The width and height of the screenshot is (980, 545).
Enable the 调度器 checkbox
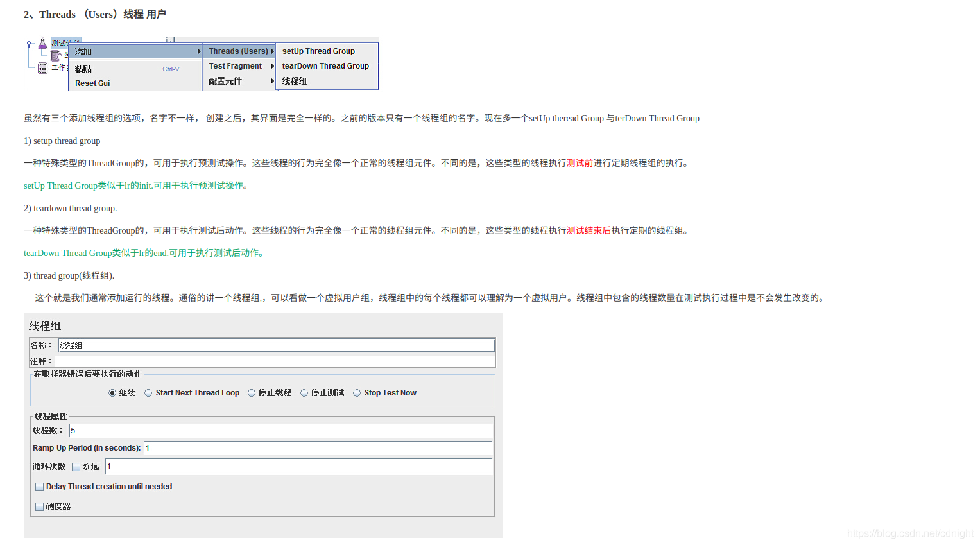coord(39,506)
